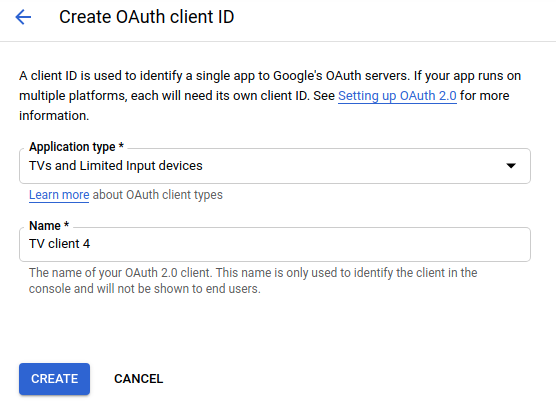This screenshot has width=556, height=403.
Task: Select the 'TVs and Limited Input devices' value
Action: (x=116, y=166)
